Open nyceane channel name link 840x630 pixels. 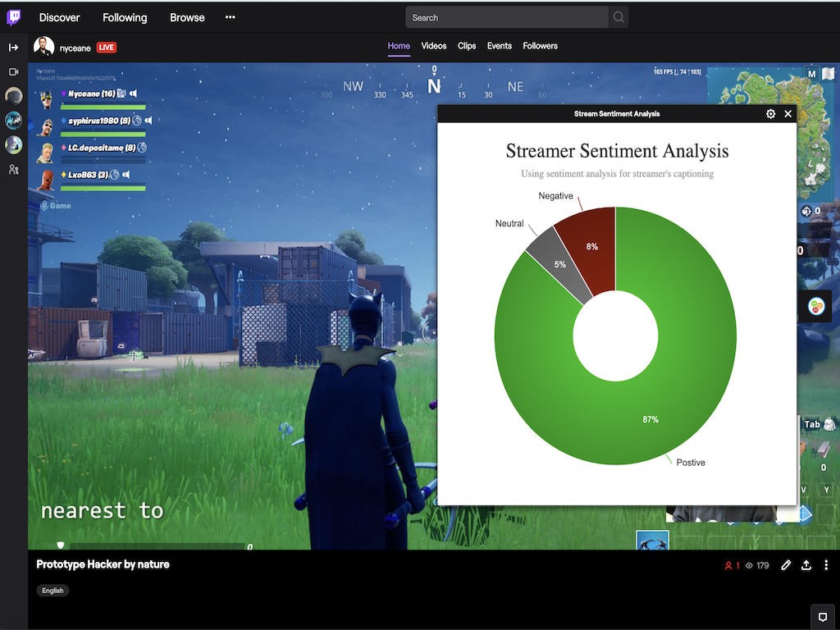[75, 48]
